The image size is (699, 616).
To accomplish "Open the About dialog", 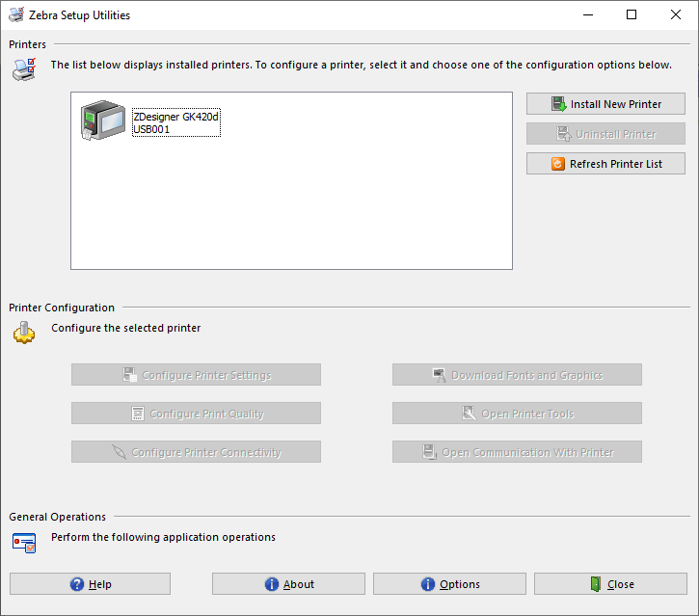I will click(x=288, y=584).
